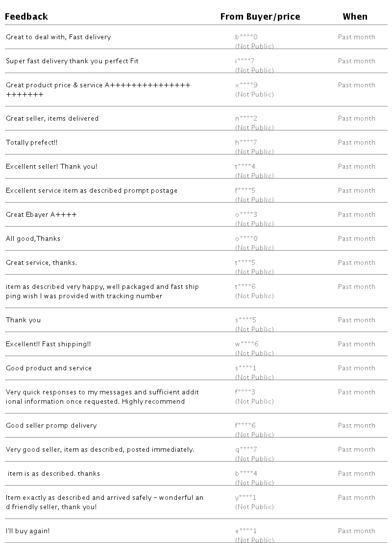Click the 'I'll buy again!' comment

(27, 531)
